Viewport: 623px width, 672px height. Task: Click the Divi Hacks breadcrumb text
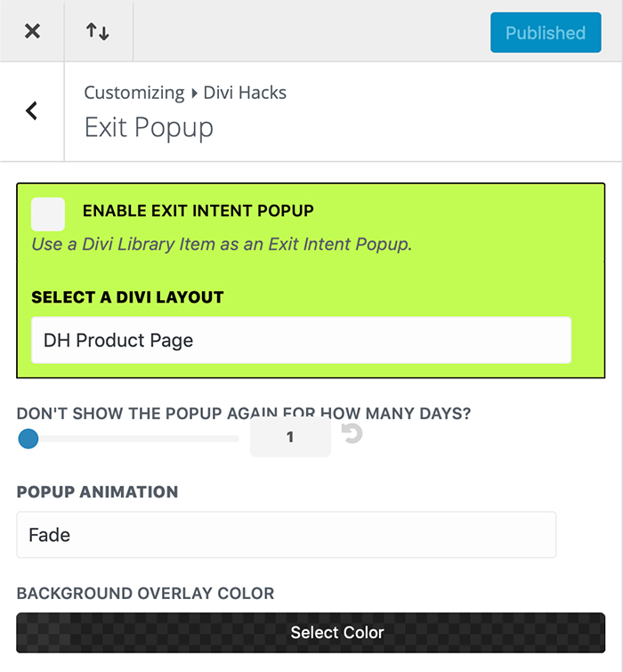coord(245,93)
